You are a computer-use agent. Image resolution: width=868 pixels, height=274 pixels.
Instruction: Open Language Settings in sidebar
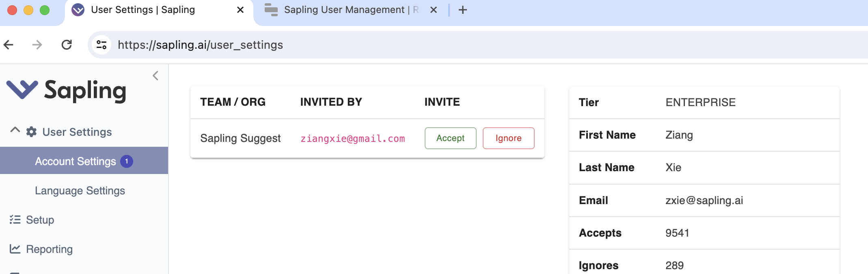[x=80, y=191]
